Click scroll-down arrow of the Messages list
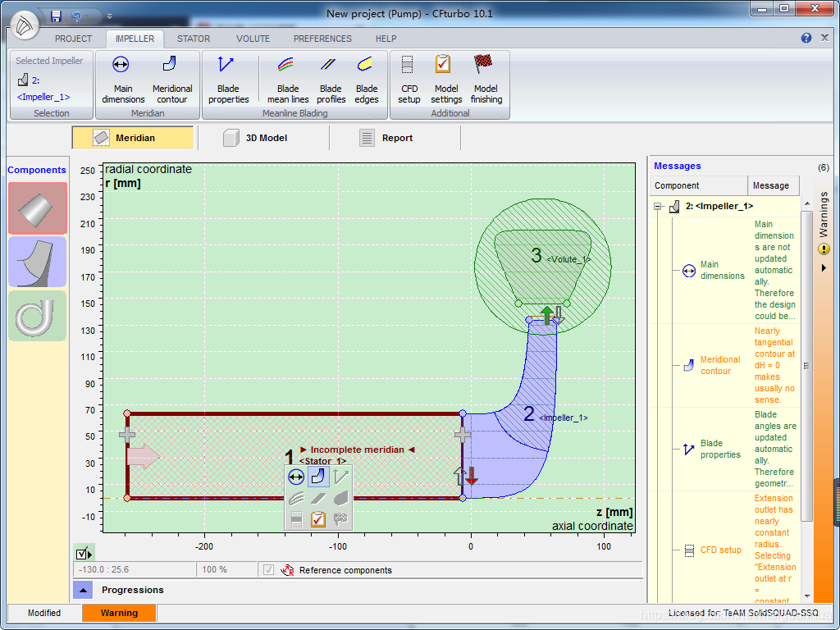Screen dimensions: 840x630 [806, 596]
